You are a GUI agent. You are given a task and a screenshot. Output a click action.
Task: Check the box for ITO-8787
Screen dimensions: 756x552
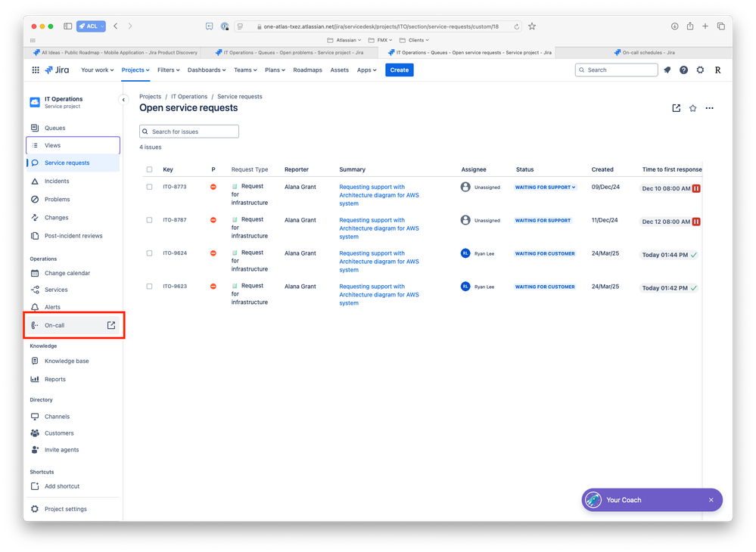[x=149, y=220]
